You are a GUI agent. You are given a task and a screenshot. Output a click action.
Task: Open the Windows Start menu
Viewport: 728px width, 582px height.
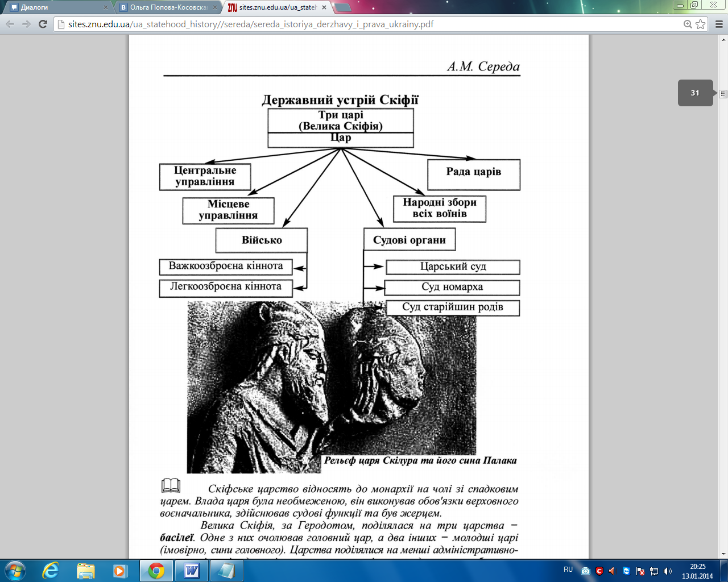pos(15,571)
